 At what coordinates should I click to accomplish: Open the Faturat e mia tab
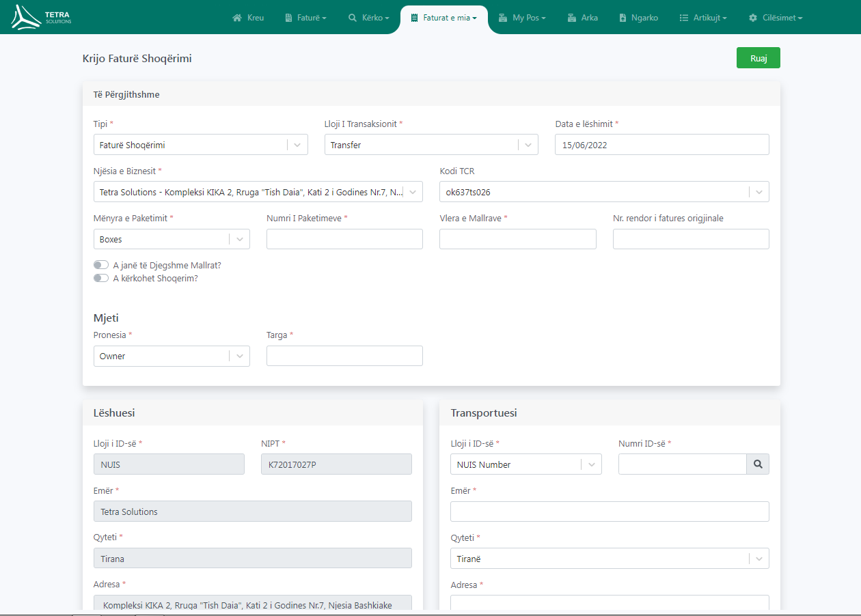click(444, 18)
